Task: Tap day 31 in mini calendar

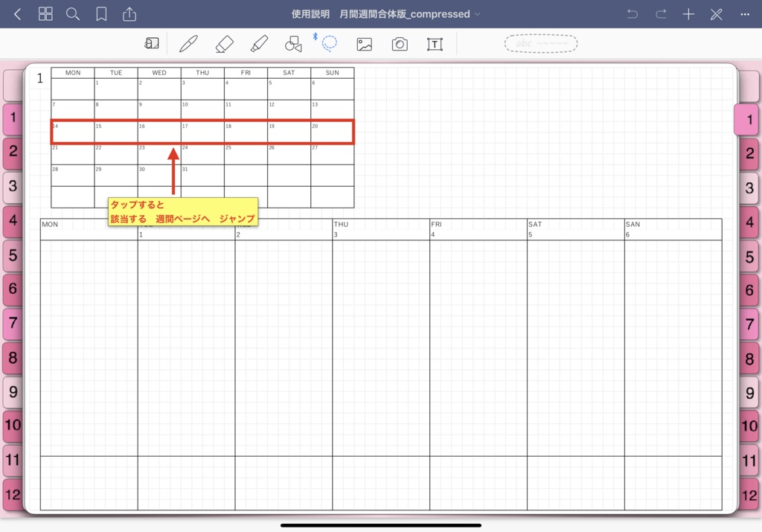Action: [x=202, y=176]
